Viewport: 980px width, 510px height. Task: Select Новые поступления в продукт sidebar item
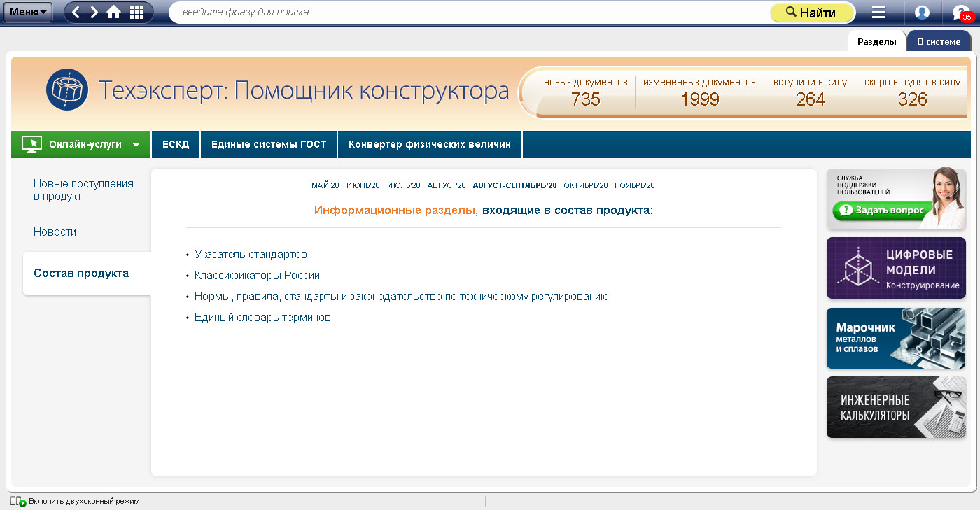point(83,190)
